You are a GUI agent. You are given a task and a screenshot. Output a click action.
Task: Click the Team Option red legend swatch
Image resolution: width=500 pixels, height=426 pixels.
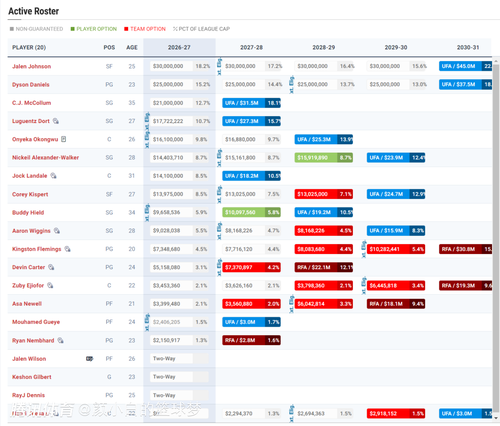coord(126,29)
